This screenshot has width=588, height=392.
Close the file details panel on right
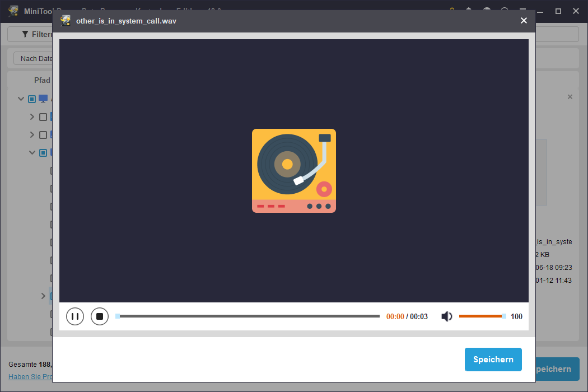[570, 97]
